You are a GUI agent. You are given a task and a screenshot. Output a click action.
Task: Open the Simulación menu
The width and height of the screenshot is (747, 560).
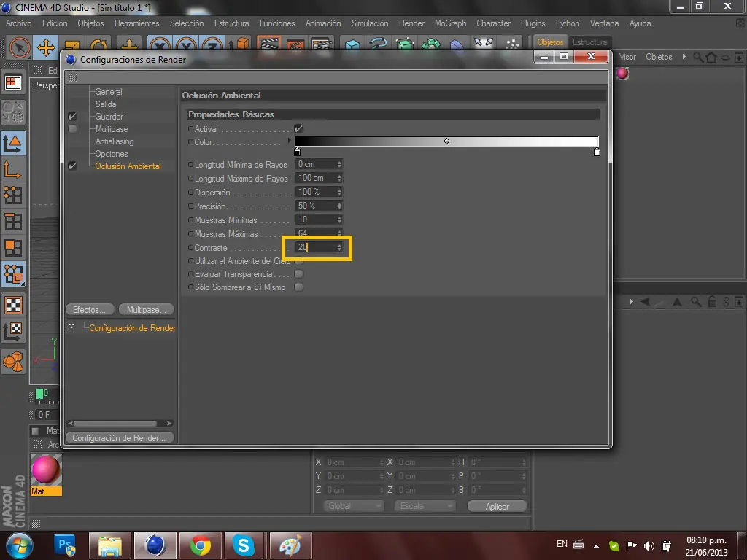370,23
